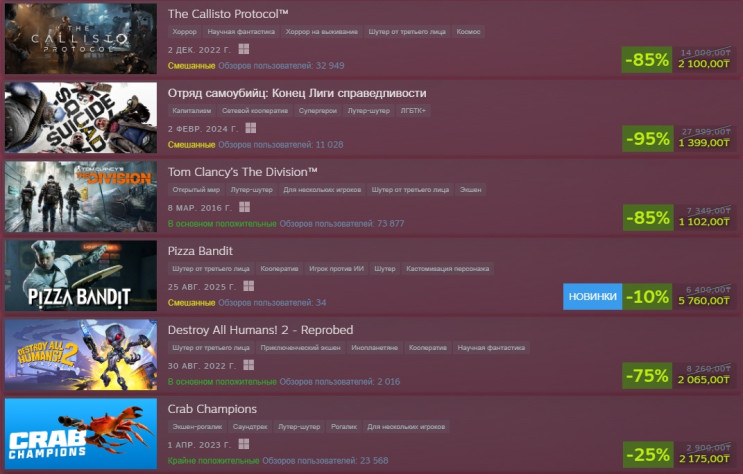Click the НОВИНКИ badge on Pizza Bandit
This screenshot has width=743, height=474.
click(x=592, y=297)
